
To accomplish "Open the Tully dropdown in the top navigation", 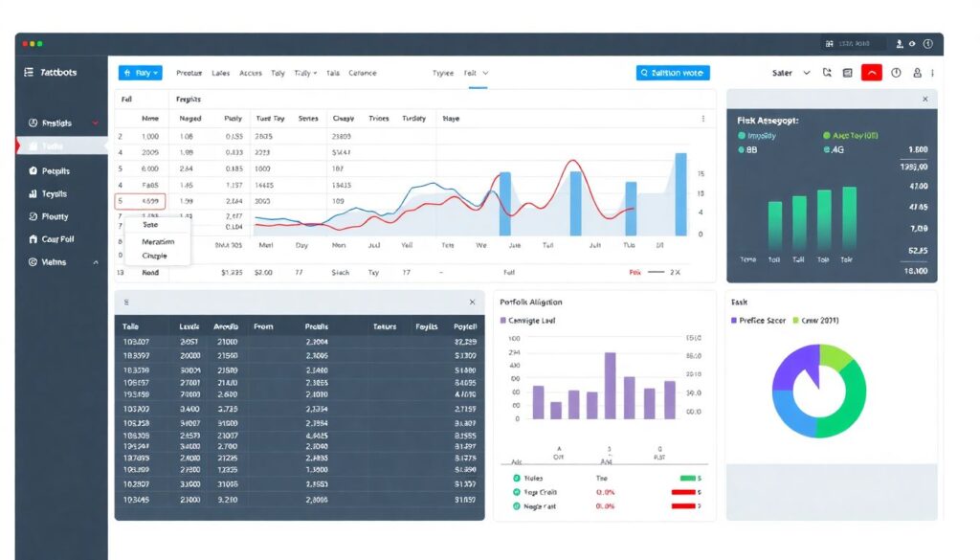I will pyautogui.click(x=303, y=72).
